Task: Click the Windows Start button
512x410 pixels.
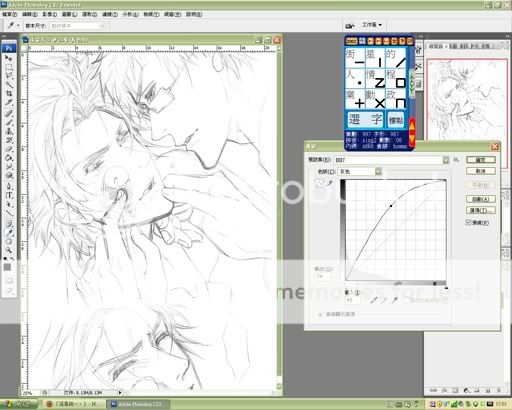Action: (18, 404)
